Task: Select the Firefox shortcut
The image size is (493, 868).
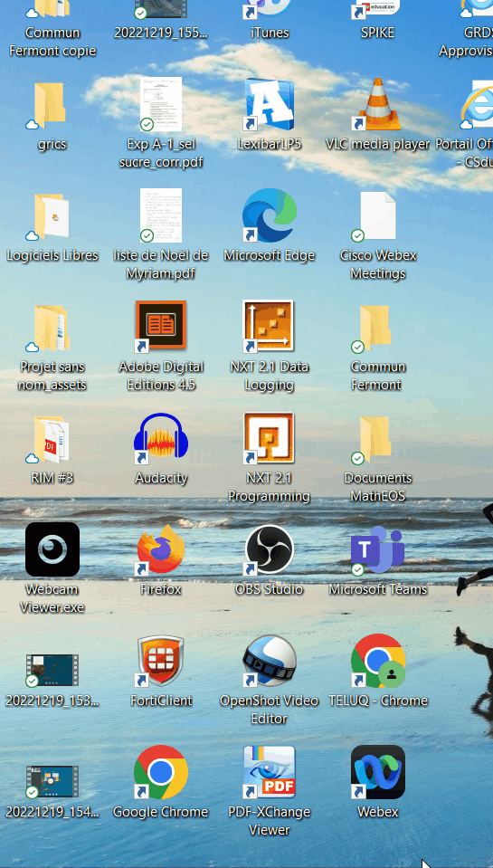Action: pyautogui.click(x=161, y=549)
